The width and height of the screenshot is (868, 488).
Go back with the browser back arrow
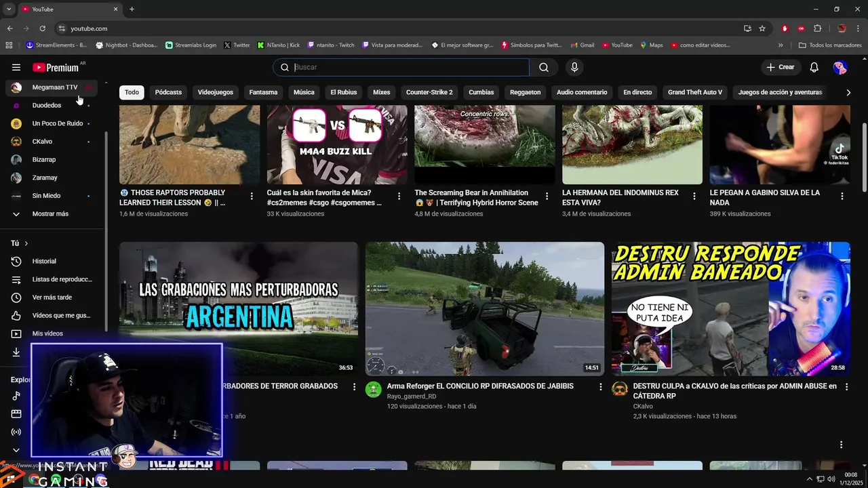coord(9,28)
